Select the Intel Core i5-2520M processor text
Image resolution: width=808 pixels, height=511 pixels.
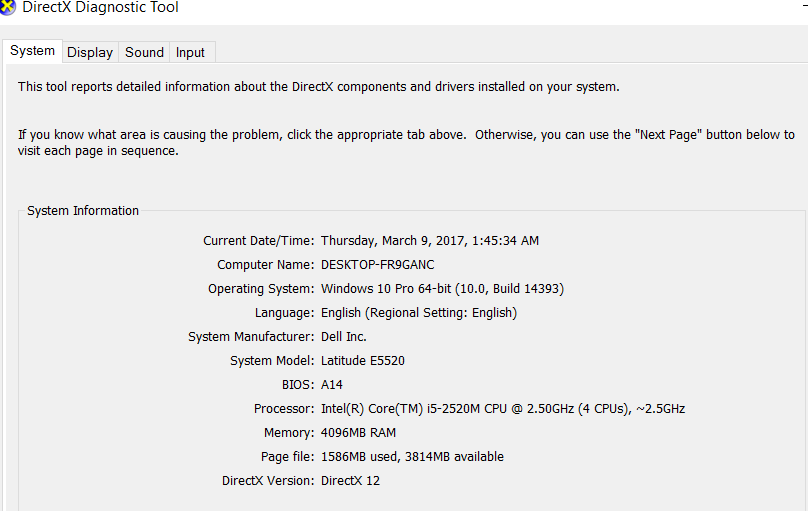point(503,408)
